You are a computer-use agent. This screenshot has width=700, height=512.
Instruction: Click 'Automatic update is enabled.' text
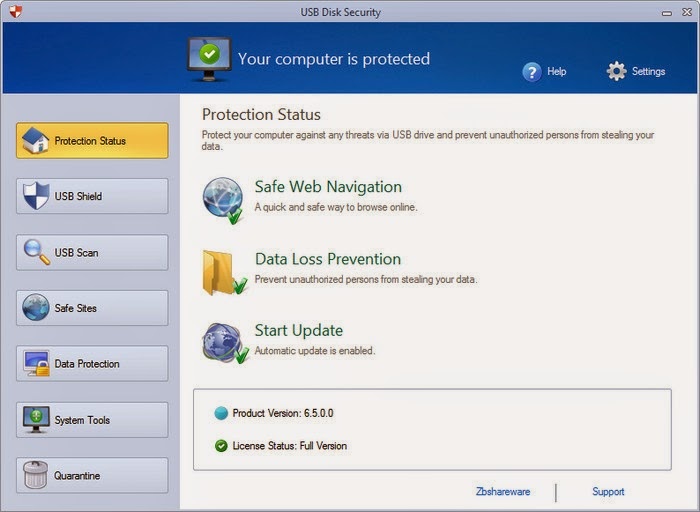coord(315,351)
